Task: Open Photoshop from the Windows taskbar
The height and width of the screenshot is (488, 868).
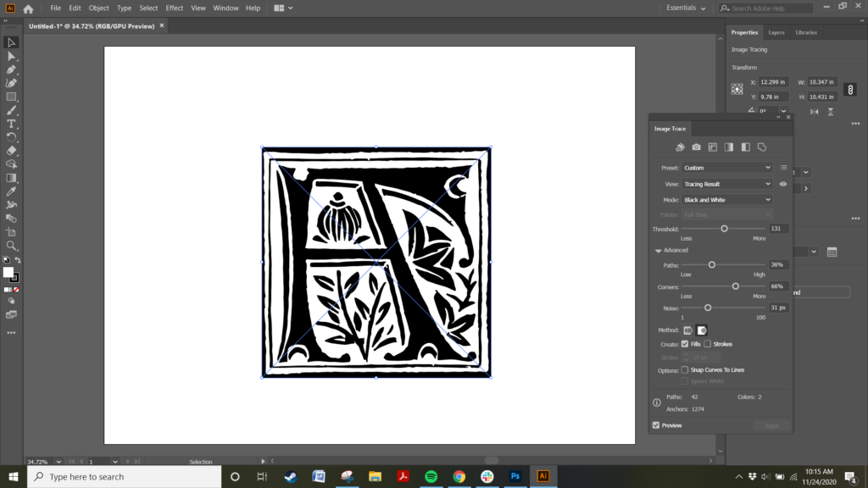Action: 515,476
